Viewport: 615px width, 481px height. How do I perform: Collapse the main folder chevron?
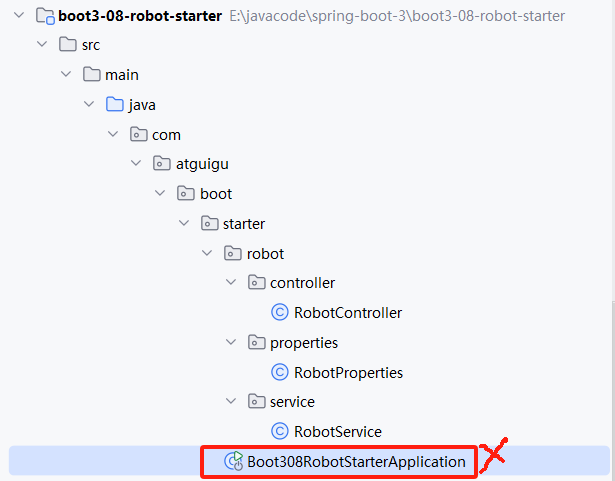tap(66, 74)
